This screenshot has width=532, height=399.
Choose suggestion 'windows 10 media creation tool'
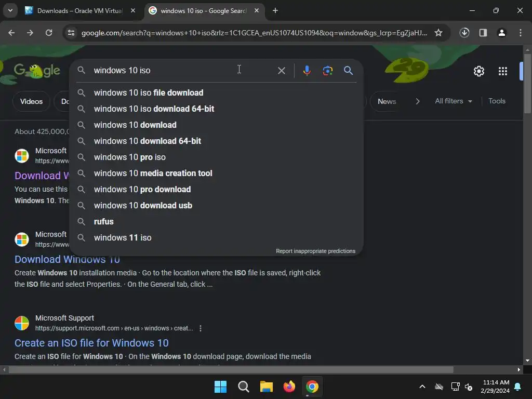pos(217,174)
